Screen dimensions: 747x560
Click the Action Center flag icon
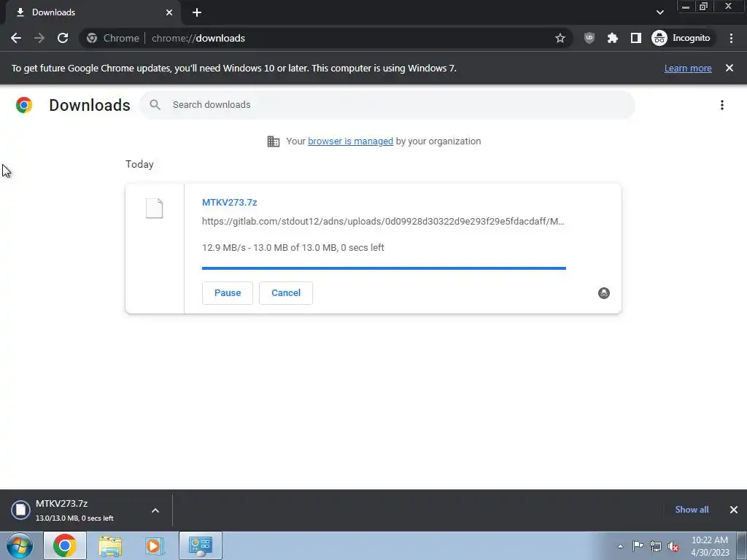pyautogui.click(x=638, y=546)
